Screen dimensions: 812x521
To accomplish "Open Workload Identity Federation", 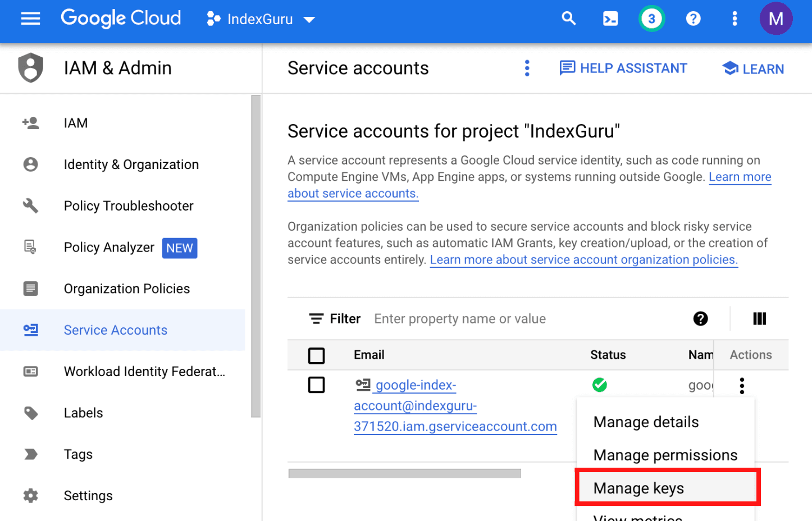I will click(x=144, y=372).
